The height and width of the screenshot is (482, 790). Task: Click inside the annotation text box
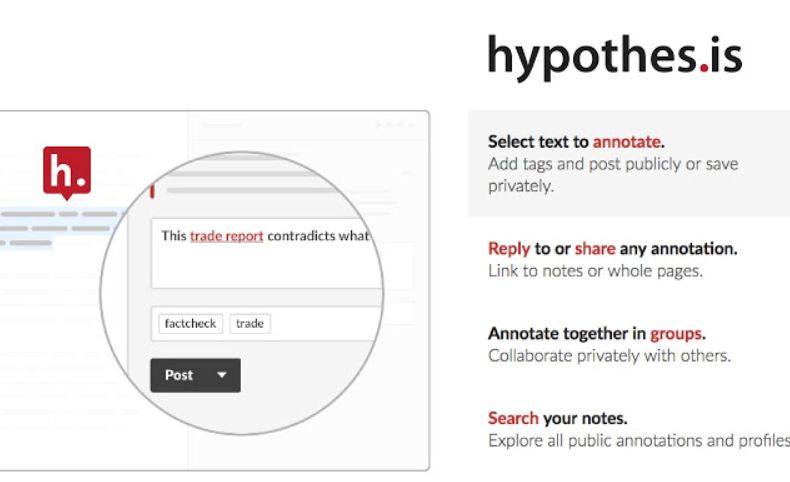(267, 253)
